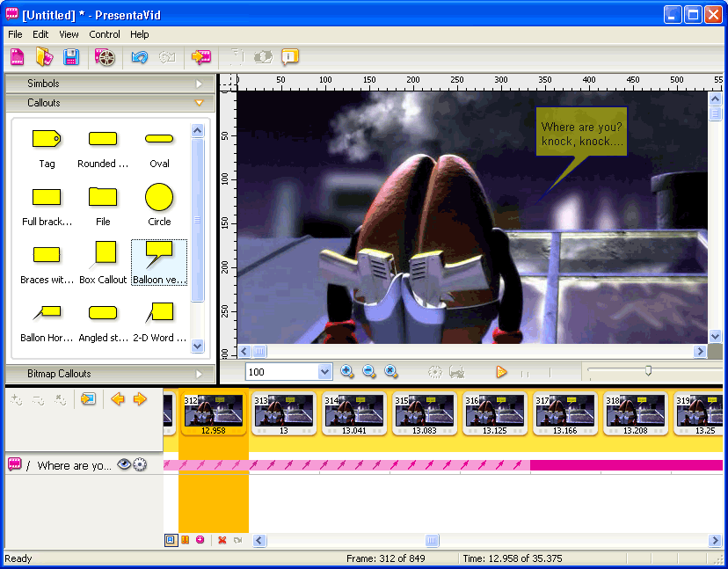Select frame thumbnail 313
Screen dimensions: 728x569
[284, 413]
